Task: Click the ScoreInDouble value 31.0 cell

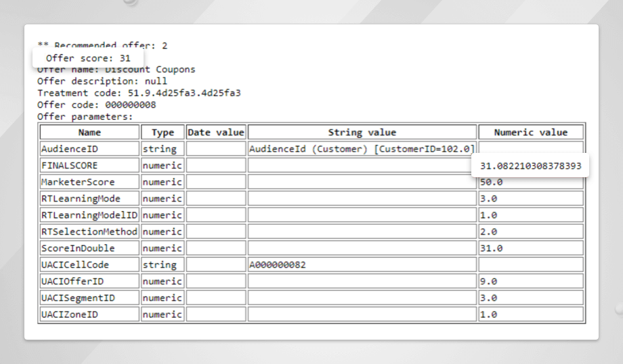Action: 531,248
